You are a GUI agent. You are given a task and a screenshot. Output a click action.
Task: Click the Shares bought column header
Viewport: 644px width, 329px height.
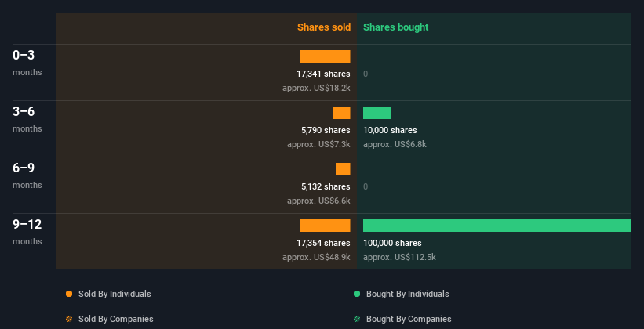395,27
